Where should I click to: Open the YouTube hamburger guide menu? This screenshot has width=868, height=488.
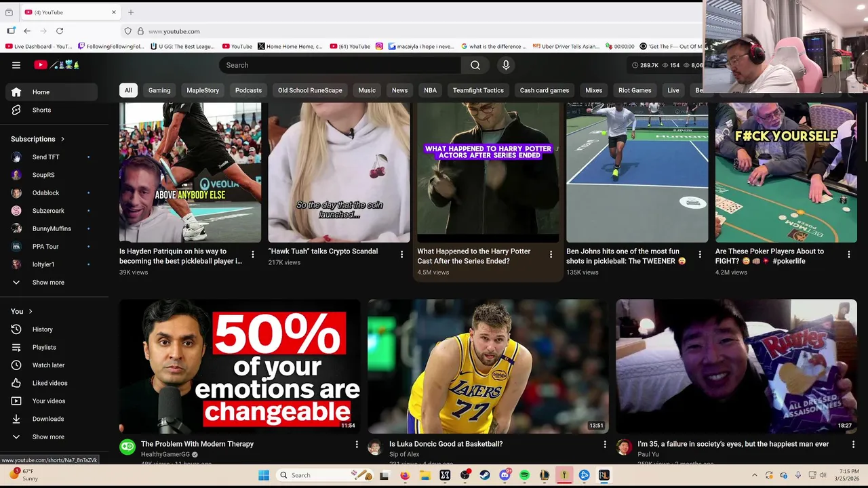16,65
